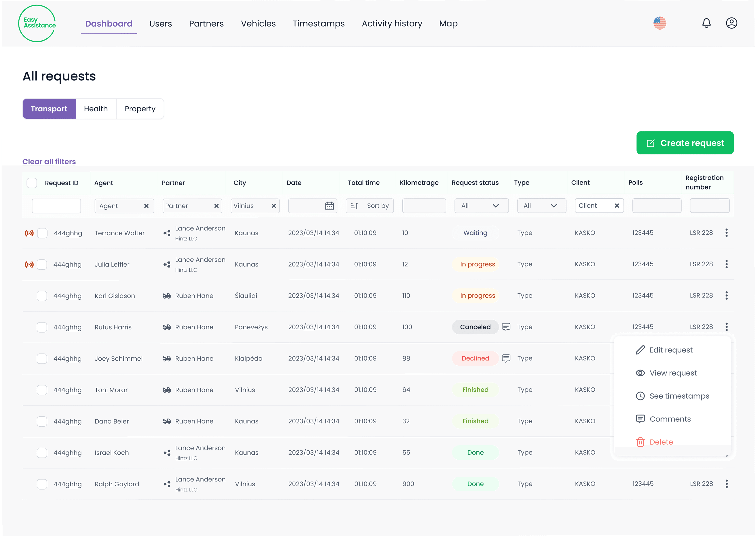Expand the Type filter dropdown
This screenshot has height=536, width=756.
(x=541, y=206)
